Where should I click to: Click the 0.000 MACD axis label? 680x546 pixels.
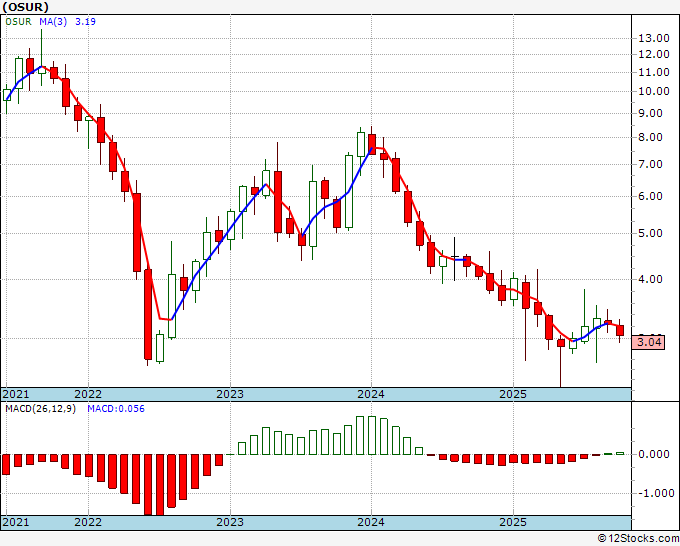tap(654, 454)
